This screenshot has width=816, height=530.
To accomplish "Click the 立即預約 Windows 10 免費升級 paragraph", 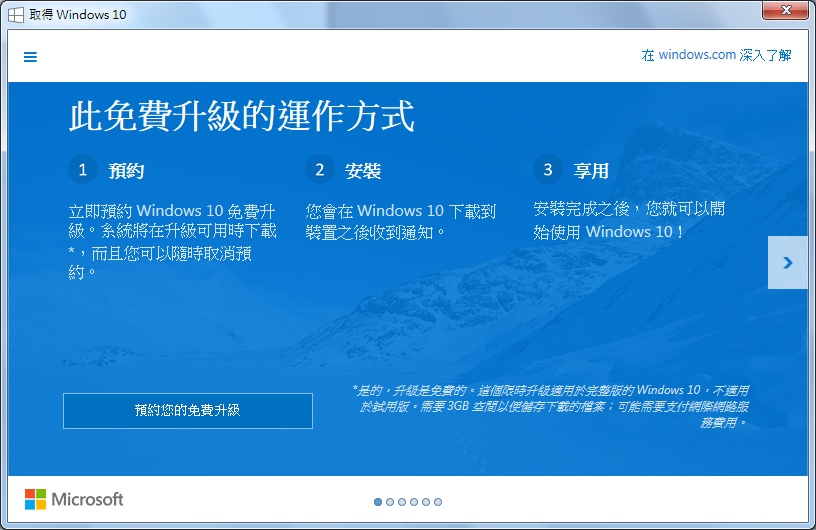I will click(172, 242).
